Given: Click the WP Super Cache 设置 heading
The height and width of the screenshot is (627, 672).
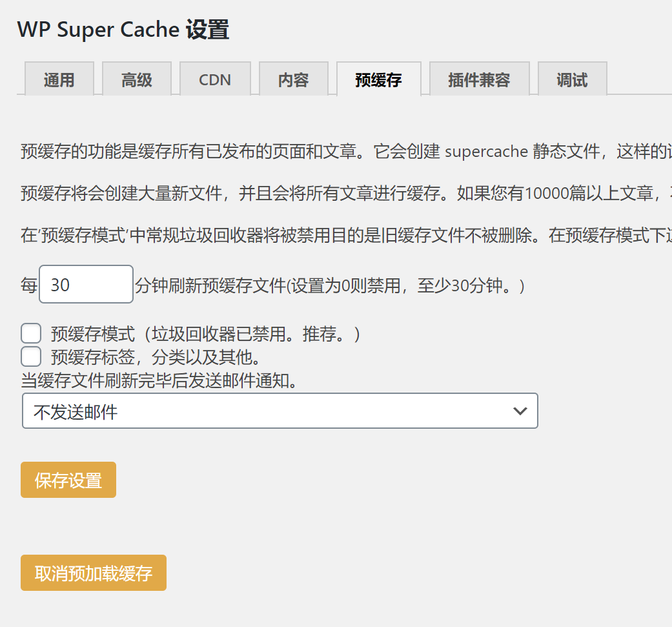Looking at the screenshot, I should tap(123, 30).
